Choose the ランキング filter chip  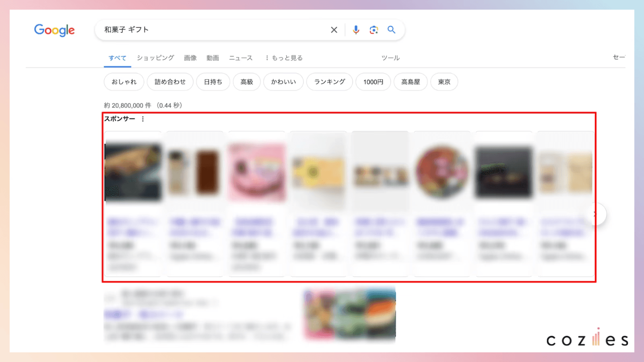click(x=330, y=82)
